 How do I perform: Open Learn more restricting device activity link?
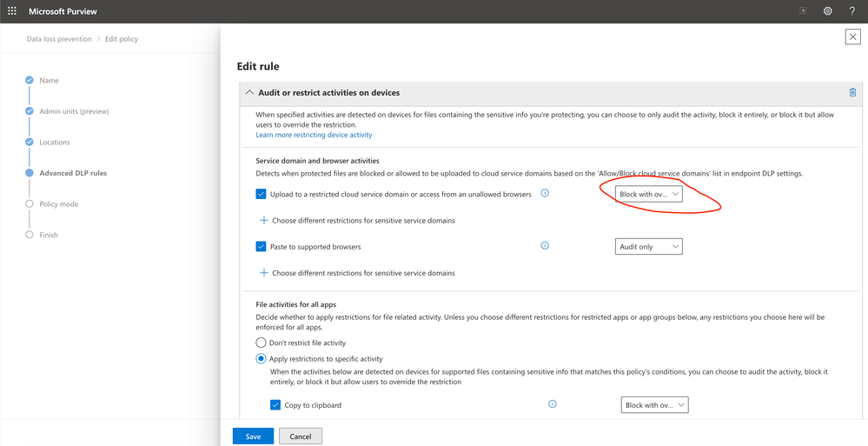[x=314, y=135]
